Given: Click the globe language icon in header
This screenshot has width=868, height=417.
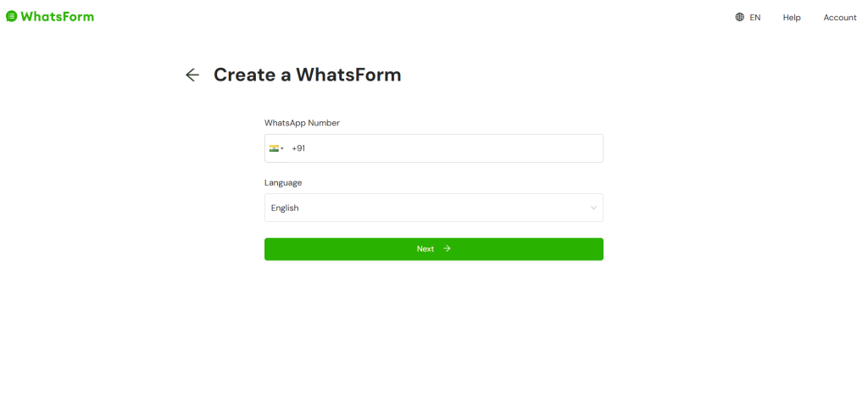Looking at the screenshot, I should pos(739,17).
